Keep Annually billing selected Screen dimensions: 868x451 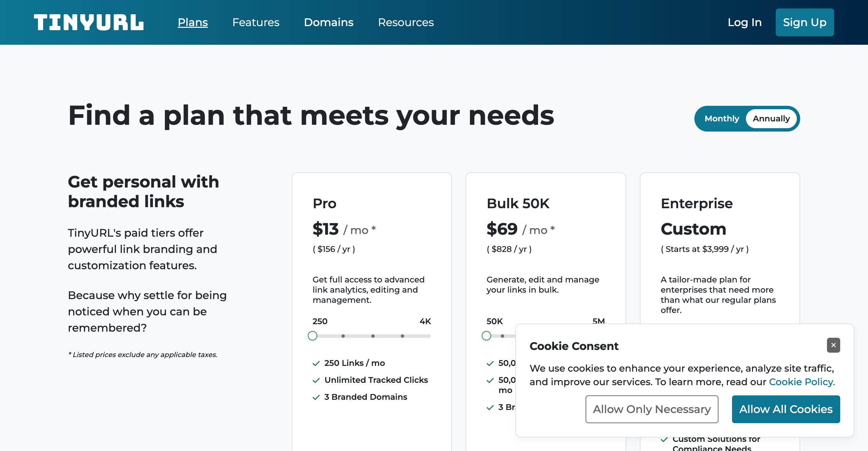(771, 119)
